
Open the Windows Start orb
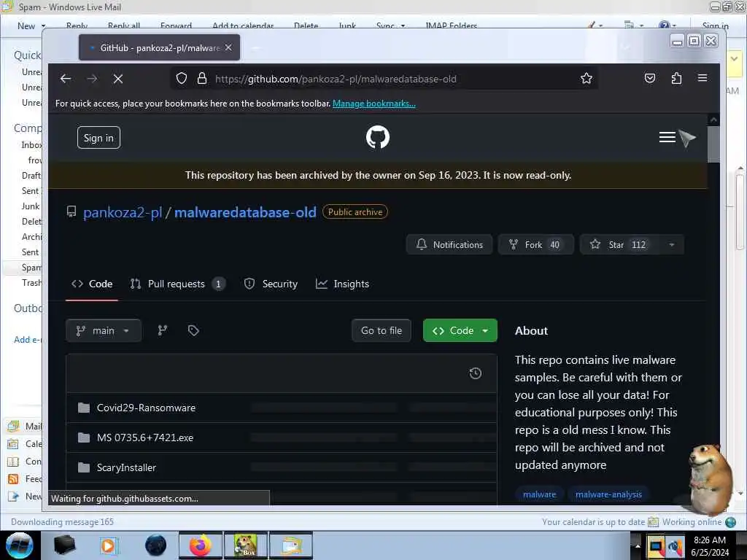pos(20,545)
